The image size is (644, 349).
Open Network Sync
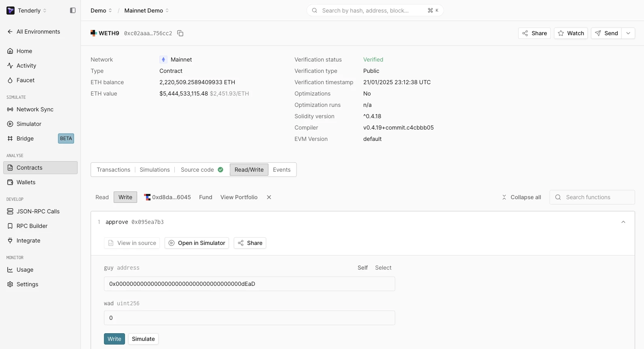click(40, 109)
